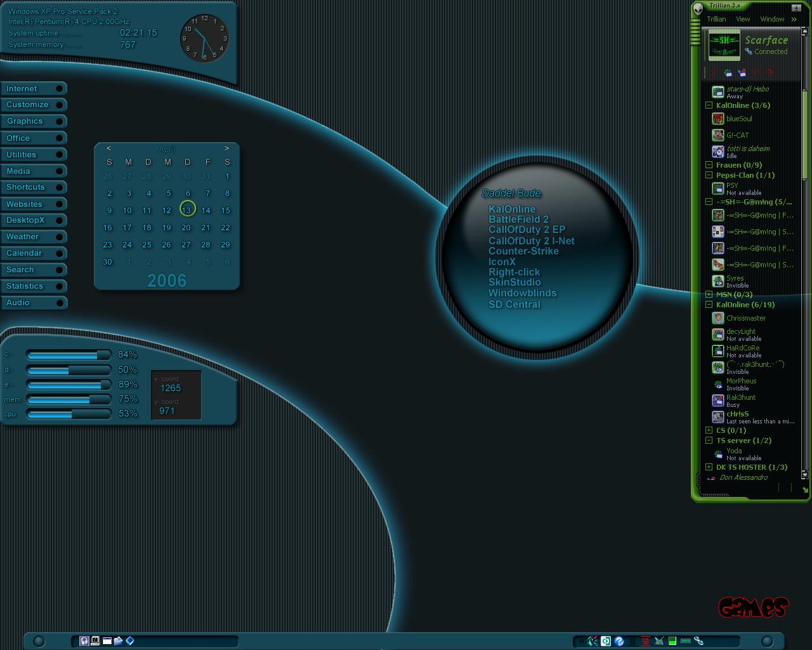Click the Trillian minimize-to-tray arrow button
The height and width of the screenshot is (650, 812).
tap(797, 8)
